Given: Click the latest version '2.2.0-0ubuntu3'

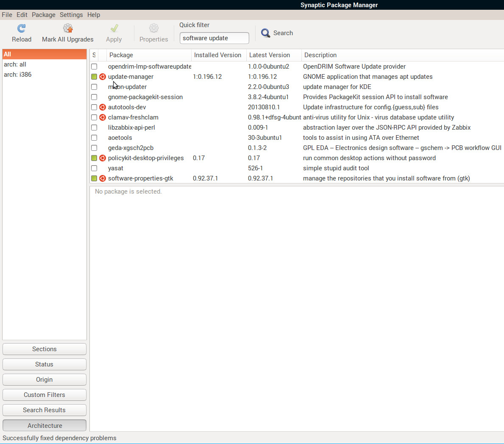Looking at the screenshot, I should pos(268,87).
